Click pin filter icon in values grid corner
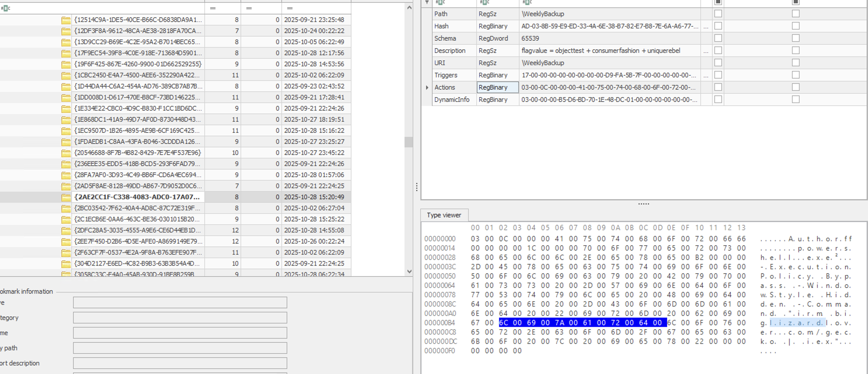 pyautogui.click(x=427, y=2)
